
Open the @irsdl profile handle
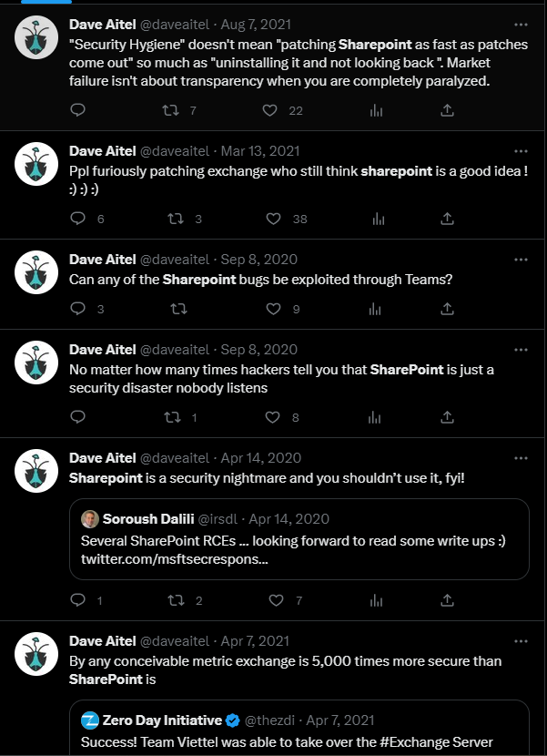[x=220, y=519]
